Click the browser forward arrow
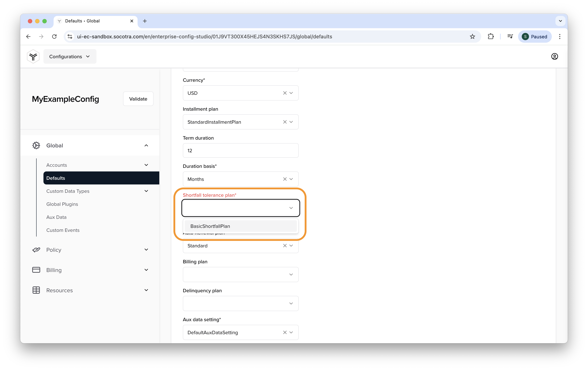 click(41, 37)
